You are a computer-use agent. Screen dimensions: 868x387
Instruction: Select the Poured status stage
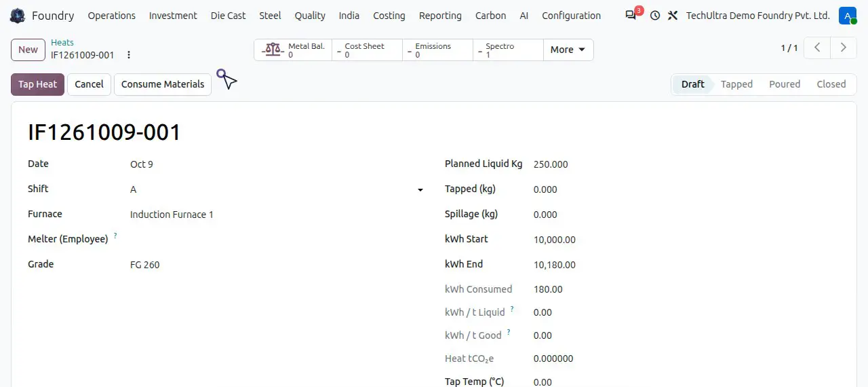click(x=785, y=84)
